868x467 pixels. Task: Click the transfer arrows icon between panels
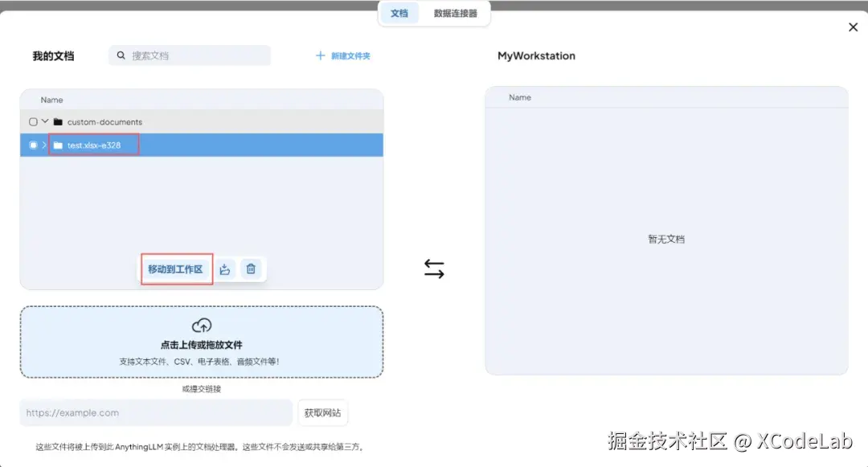(x=434, y=269)
